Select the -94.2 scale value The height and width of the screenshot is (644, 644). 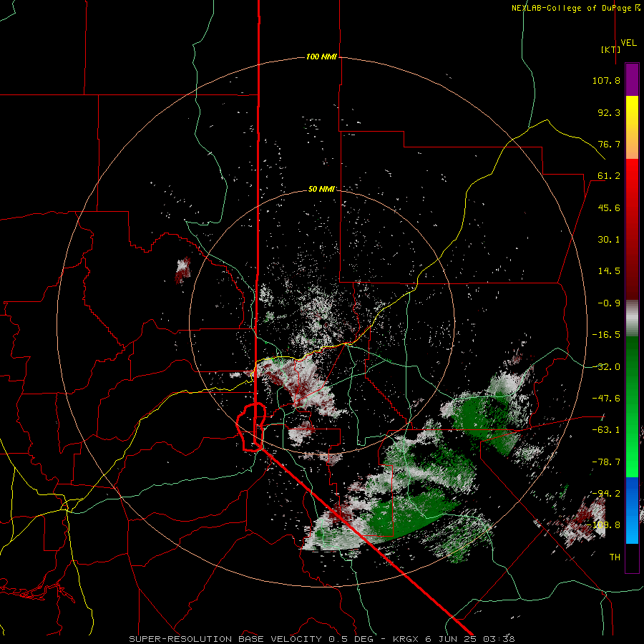606,494
